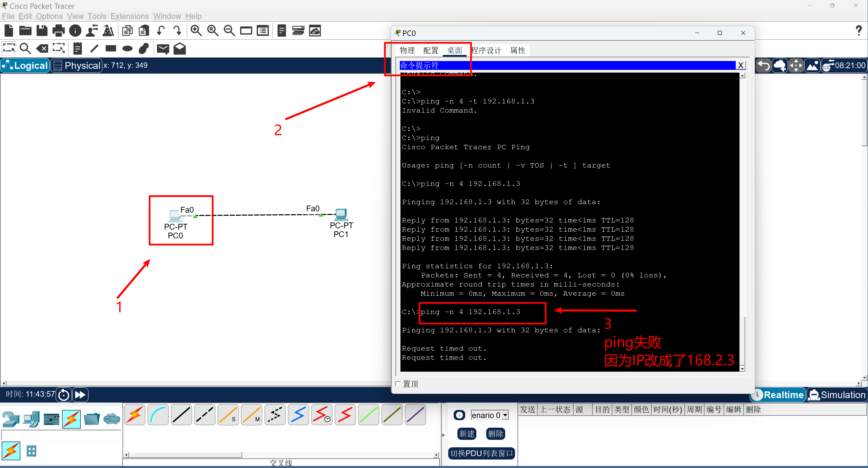868x468 pixels.
Task: Click the Copy icon in main toolbar
Action: tap(127, 31)
